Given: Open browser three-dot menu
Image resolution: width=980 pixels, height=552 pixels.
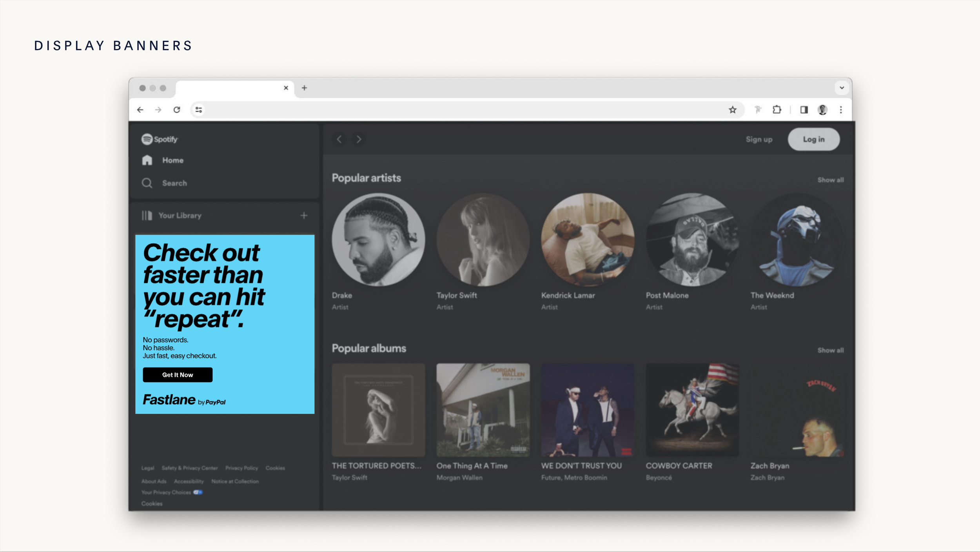Looking at the screenshot, I should click(x=841, y=110).
